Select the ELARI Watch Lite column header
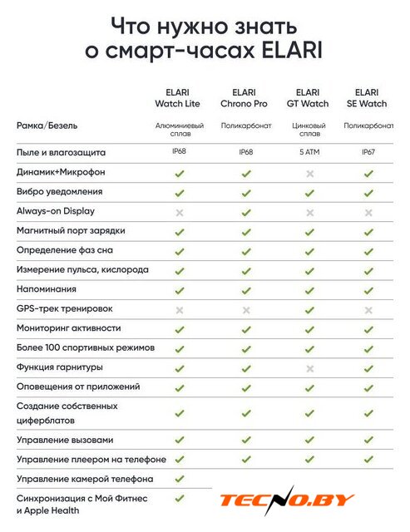This screenshot has height=532, width=410. click(x=177, y=98)
